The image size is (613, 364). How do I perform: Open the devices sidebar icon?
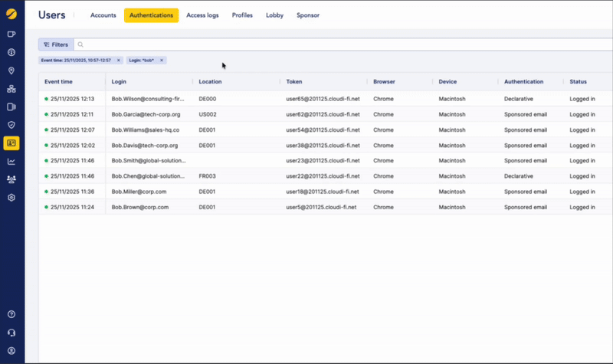[x=11, y=107]
